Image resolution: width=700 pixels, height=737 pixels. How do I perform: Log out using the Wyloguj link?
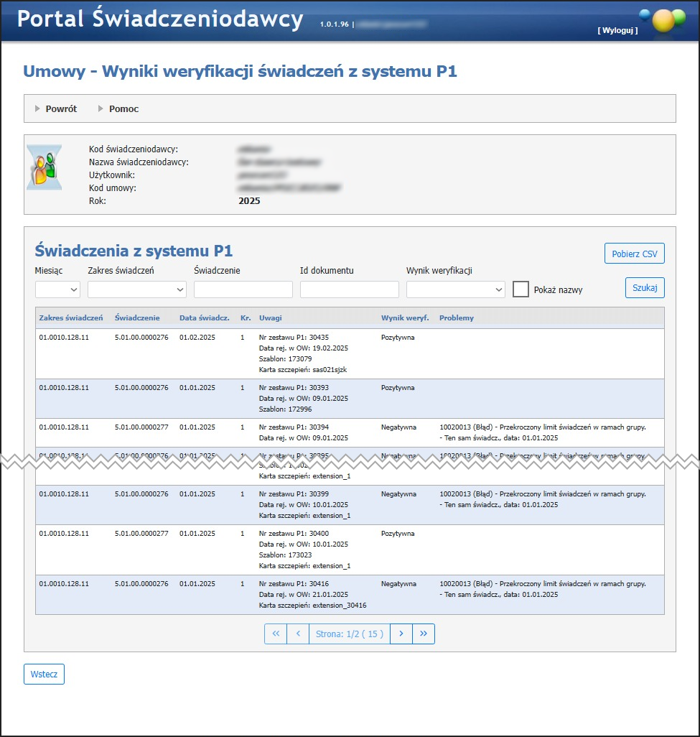point(617,31)
